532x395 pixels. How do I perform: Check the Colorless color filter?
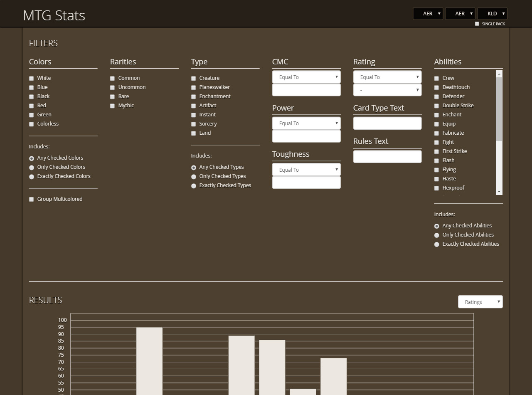click(x=32, y=124)
